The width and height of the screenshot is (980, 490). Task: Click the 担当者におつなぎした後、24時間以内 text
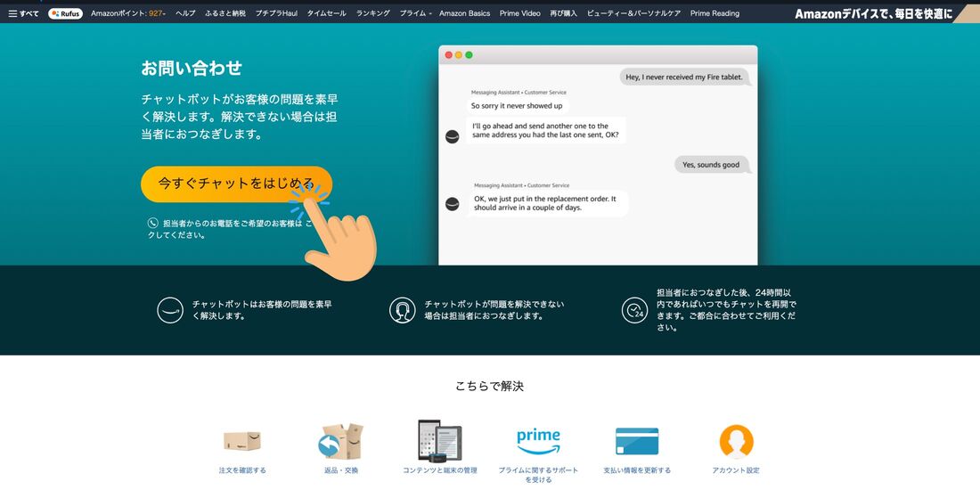click(727, 310)
